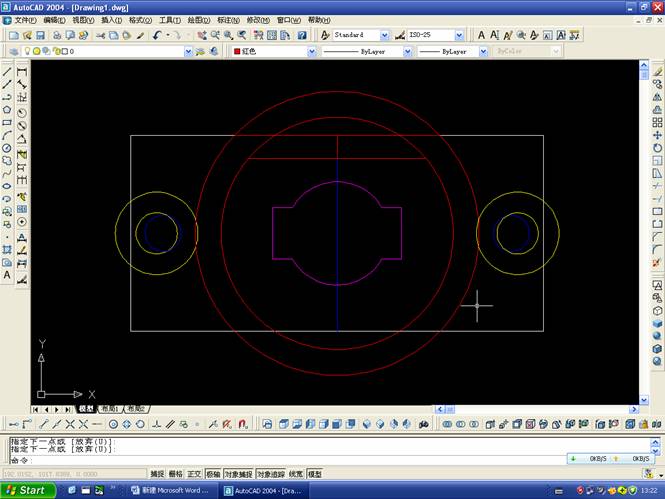Choose the Multiline Text tool
665x499 pixels.
point(7,274)
